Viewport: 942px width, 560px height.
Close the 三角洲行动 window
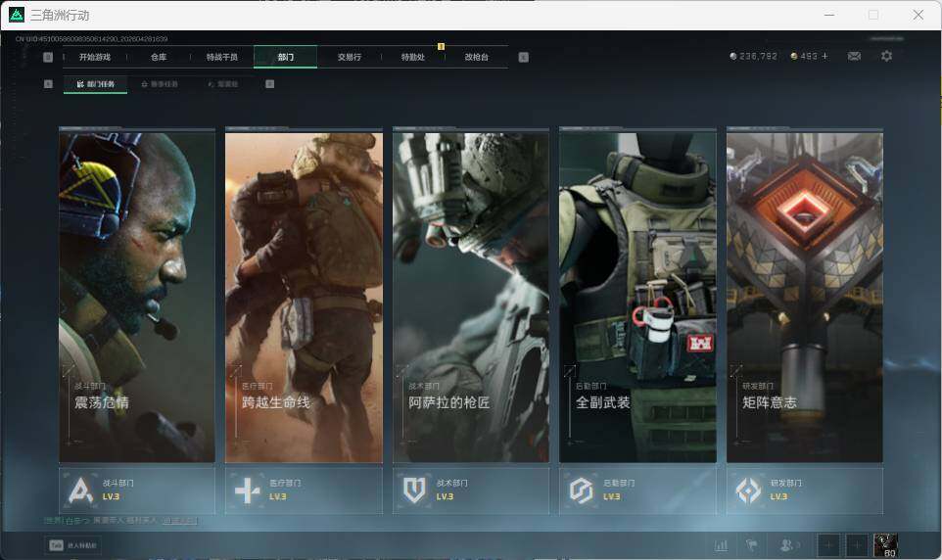918,15
